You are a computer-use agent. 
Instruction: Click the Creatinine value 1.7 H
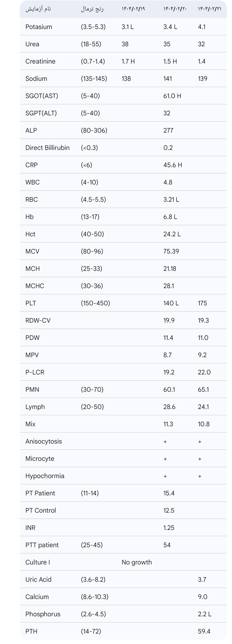128,61
